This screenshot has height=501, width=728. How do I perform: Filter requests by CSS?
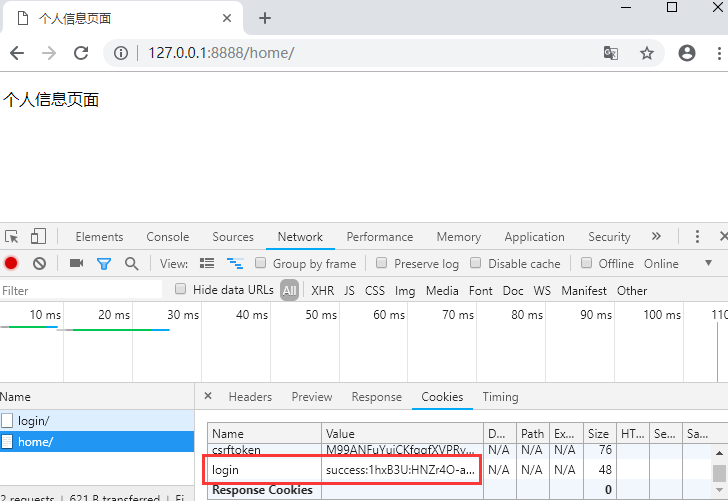[375, 291]
